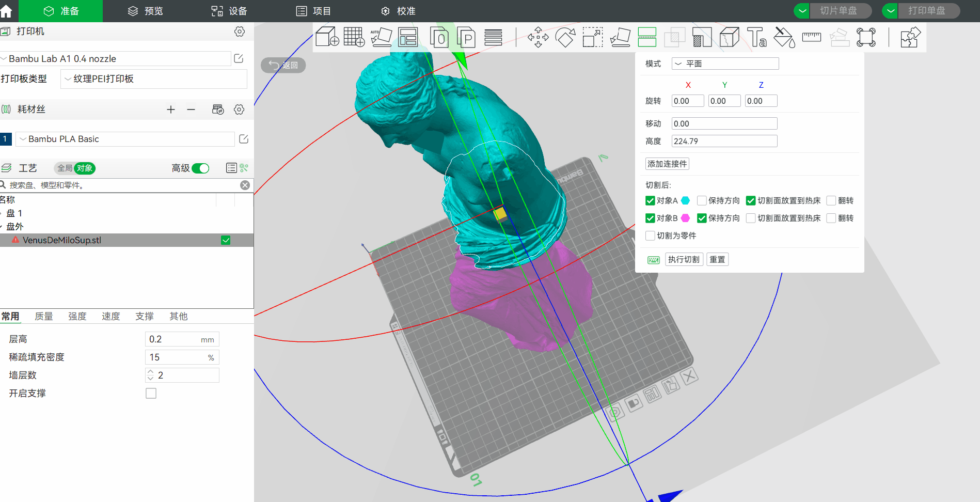Click the 重置 reset button
Screen dimensions: 980x502
coord(717,259)
